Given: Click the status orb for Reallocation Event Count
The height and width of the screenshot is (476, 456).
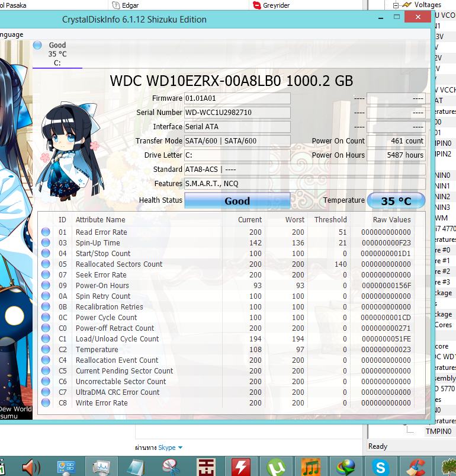Looking at the screenshot, I should (x=46, y=360).
